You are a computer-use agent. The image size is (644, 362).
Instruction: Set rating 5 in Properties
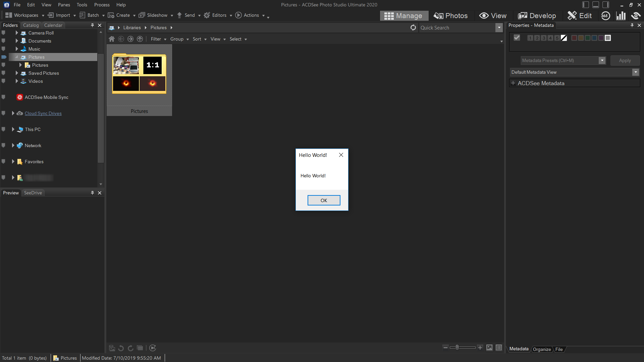557,38
